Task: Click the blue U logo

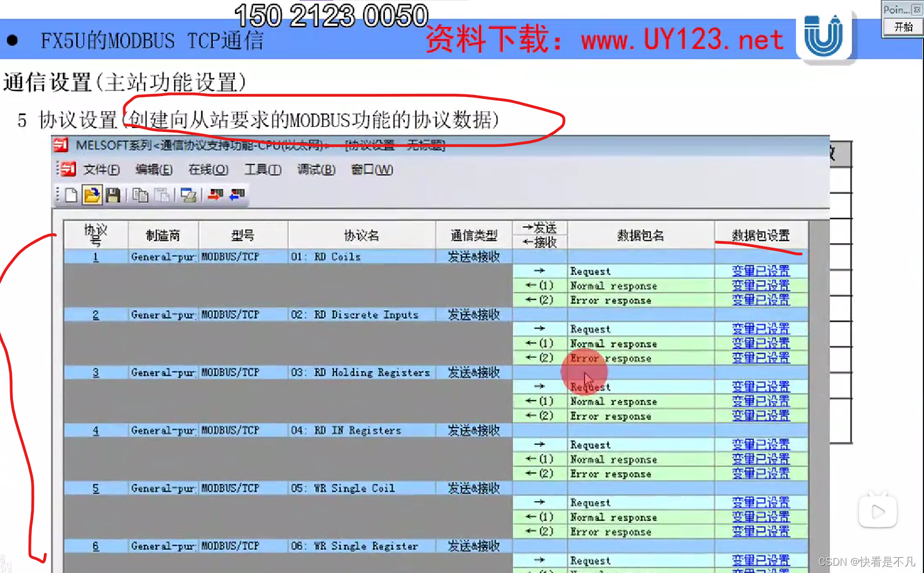Action: [823, 35]
